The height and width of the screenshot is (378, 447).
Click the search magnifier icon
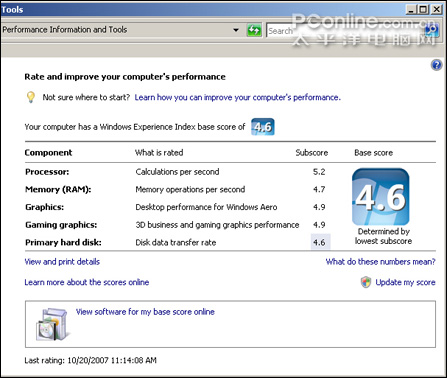[432, 31]
